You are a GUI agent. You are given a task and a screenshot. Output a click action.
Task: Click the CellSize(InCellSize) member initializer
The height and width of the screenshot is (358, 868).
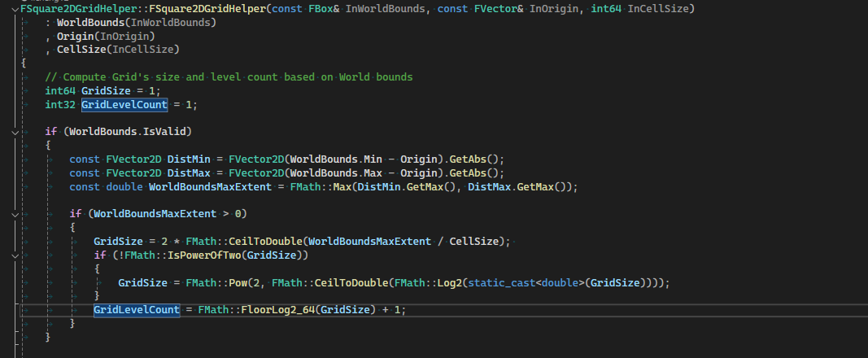(119, 50)
